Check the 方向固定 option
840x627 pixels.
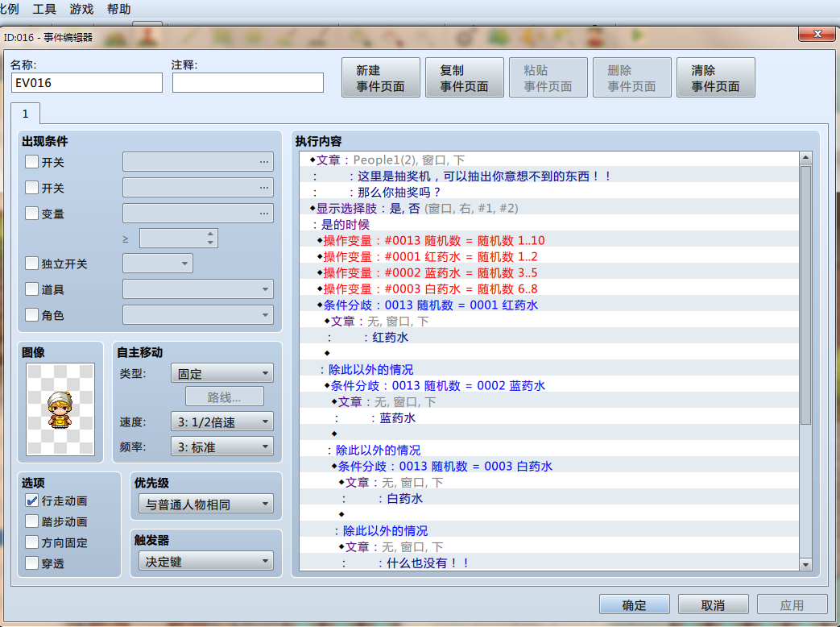click(x=32, y=542)
